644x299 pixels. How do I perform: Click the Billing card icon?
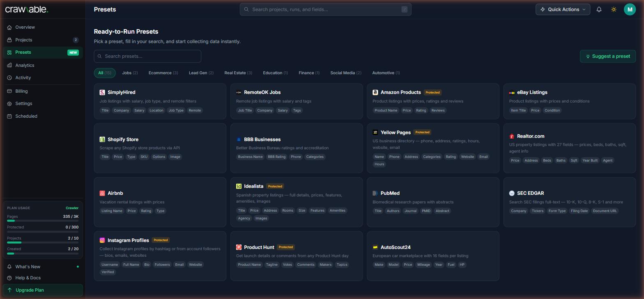[x=9, y=91]
